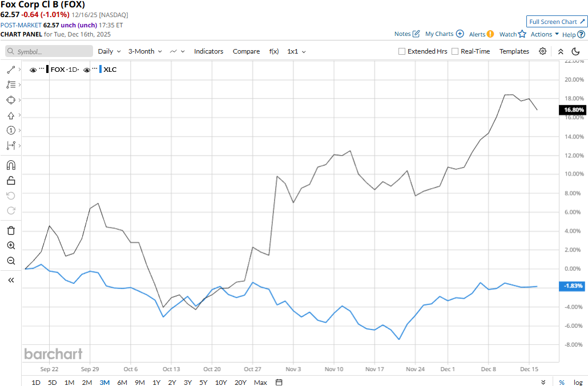Viewport: 588px width, 386px height.
Task: Focus the Symbol search field
Action: 49,51
